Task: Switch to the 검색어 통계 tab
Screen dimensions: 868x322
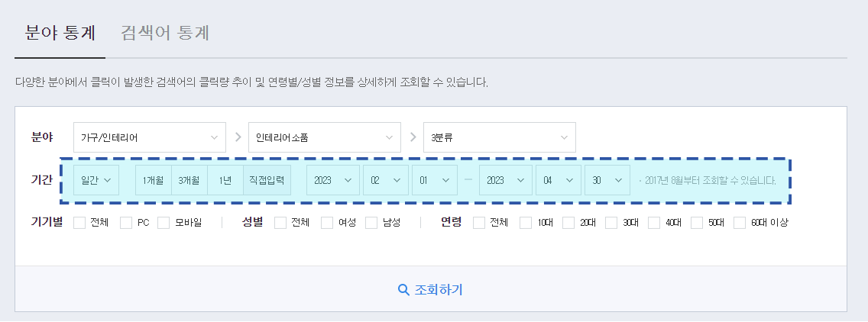Action: pyautogui.click(x=165, y=34)
